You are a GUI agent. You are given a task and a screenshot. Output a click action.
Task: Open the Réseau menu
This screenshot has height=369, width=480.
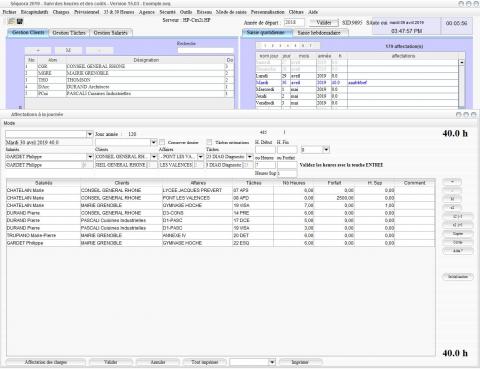pos(204,12)
